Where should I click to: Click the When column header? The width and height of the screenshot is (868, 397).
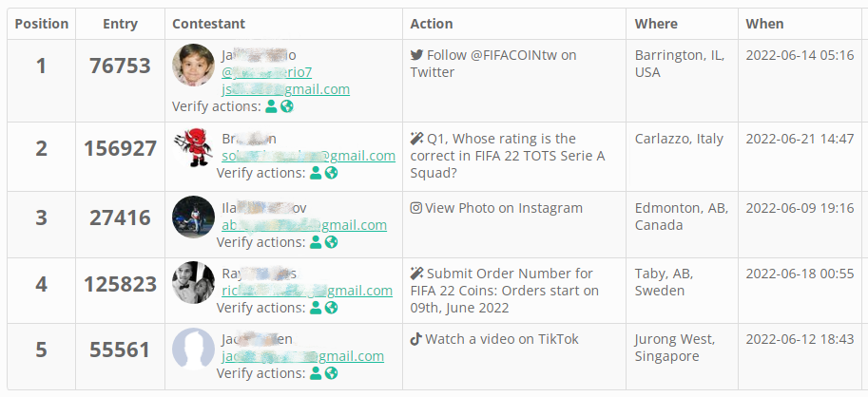coord(764,24)
